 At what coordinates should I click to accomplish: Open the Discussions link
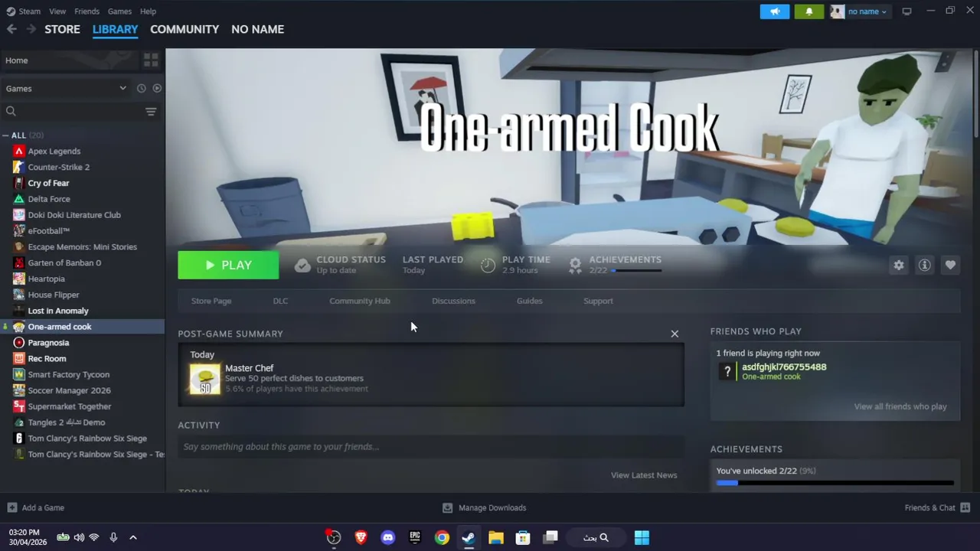point(453,301)
